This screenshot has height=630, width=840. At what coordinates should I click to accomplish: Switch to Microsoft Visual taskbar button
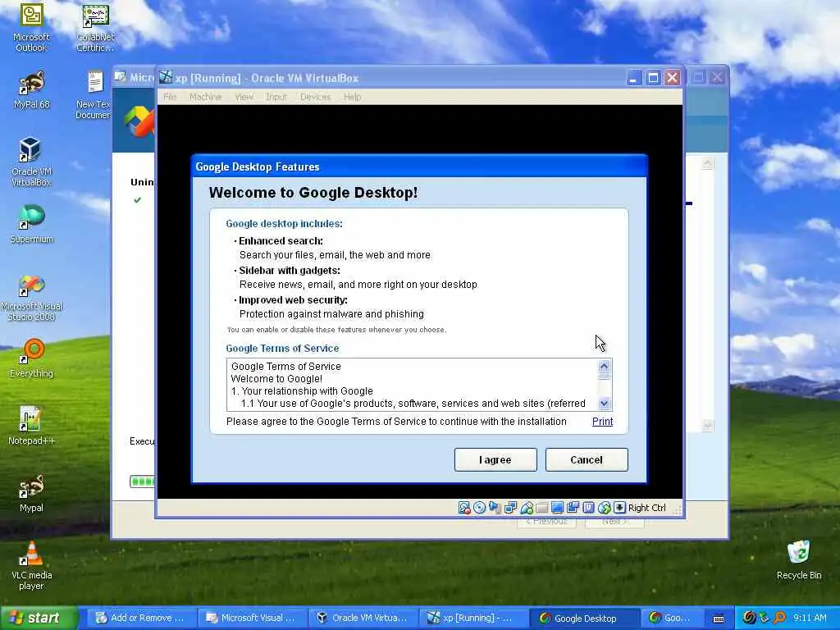252,618
